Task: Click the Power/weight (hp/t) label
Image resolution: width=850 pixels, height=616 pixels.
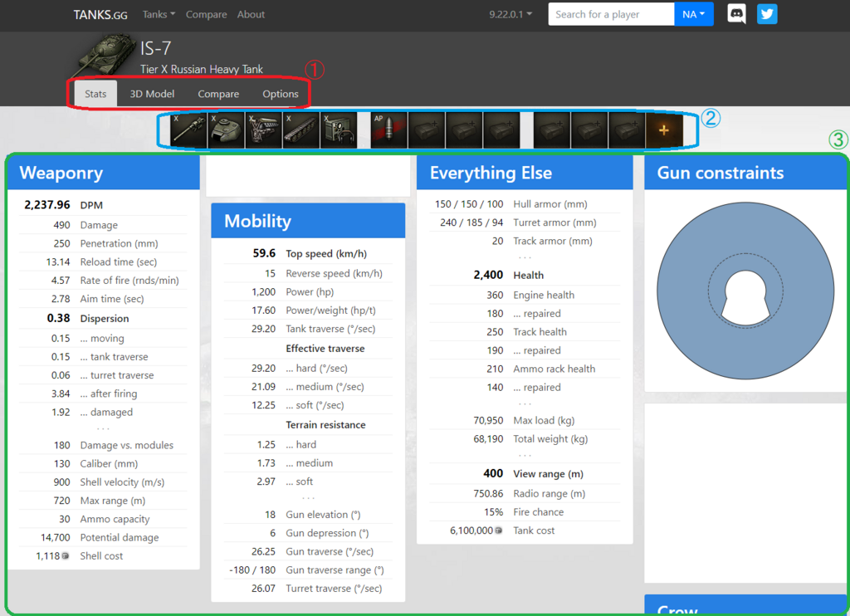Action: point(330,310)
